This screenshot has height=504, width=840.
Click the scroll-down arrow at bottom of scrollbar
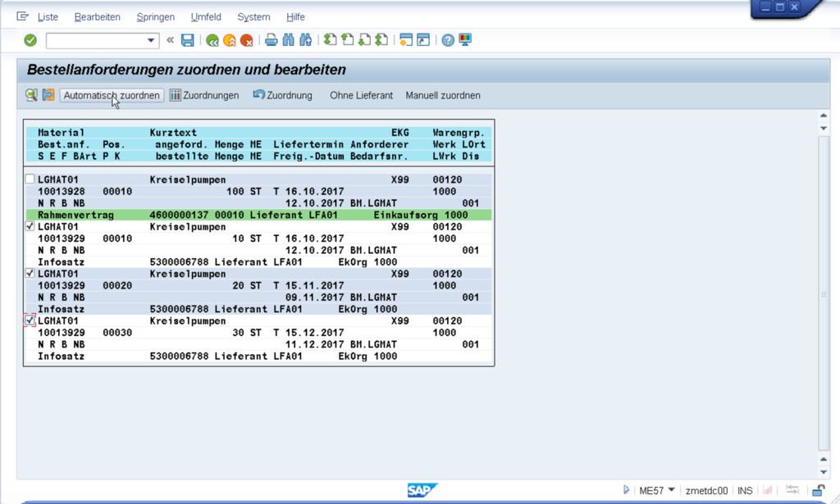(x=824, y=472)
